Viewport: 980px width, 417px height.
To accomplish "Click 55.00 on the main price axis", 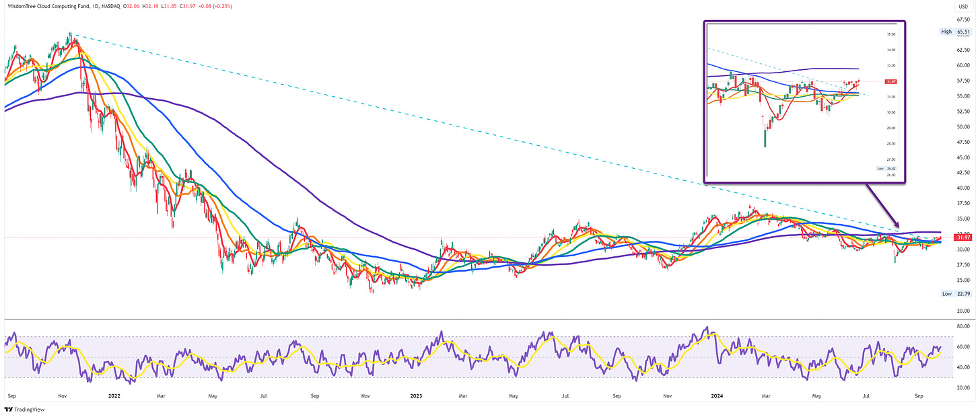I will tap(964, 96).
